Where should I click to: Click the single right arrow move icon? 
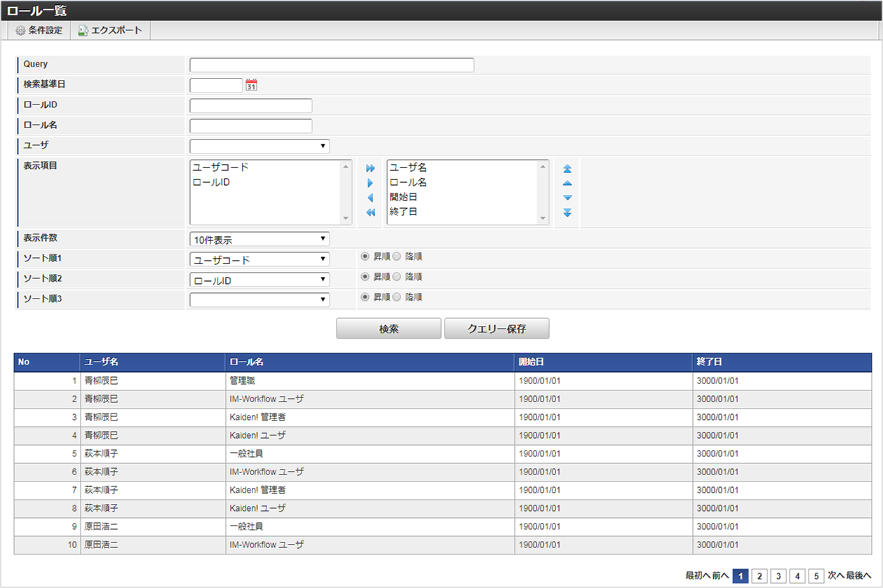click(x=370, y=183)
